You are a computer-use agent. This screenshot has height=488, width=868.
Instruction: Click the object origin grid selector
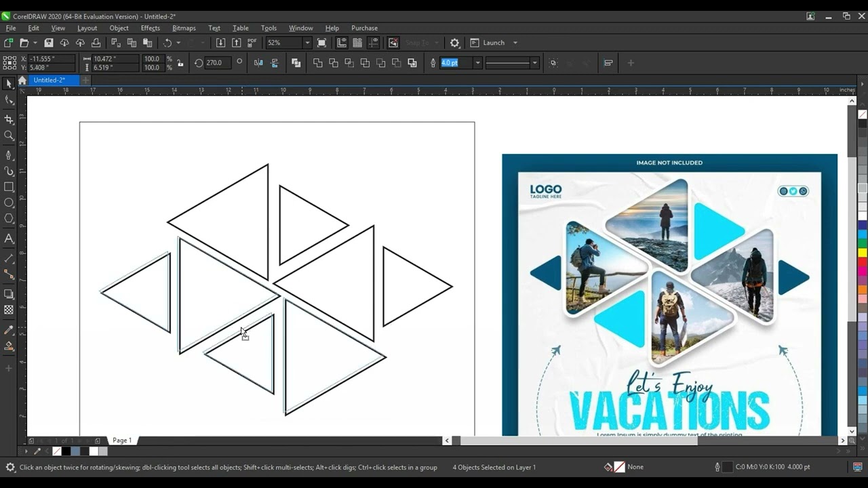pos(9,63)
